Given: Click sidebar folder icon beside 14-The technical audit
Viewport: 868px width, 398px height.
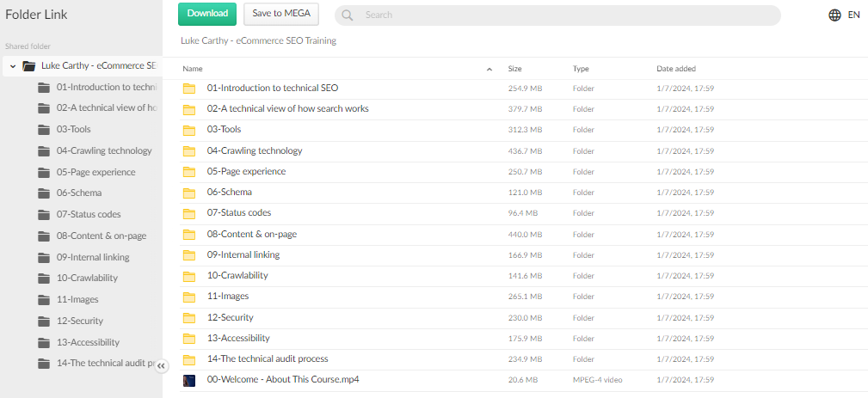Looking at the screenshot, I should 44,363.
